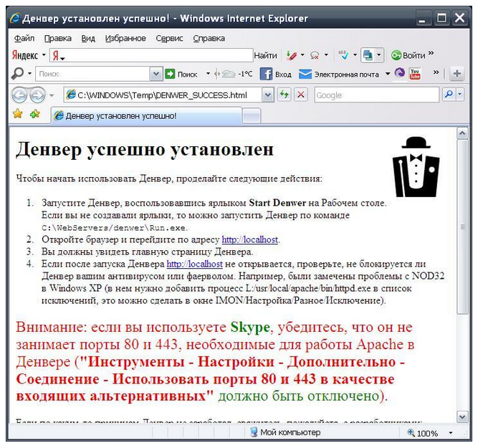Viewport: 478px width, 448px height.
Task: Click the Найти button in Yandex bar
Action: click(265, 55)
